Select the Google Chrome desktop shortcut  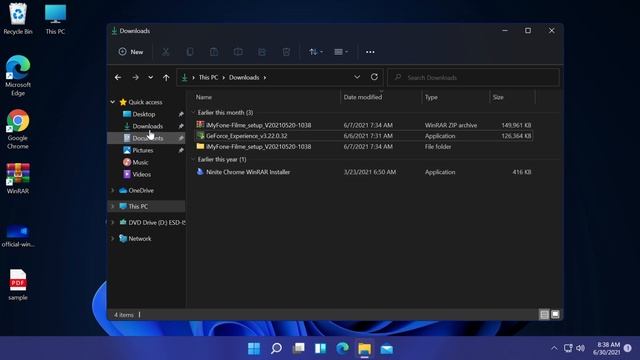pos(18,129)
